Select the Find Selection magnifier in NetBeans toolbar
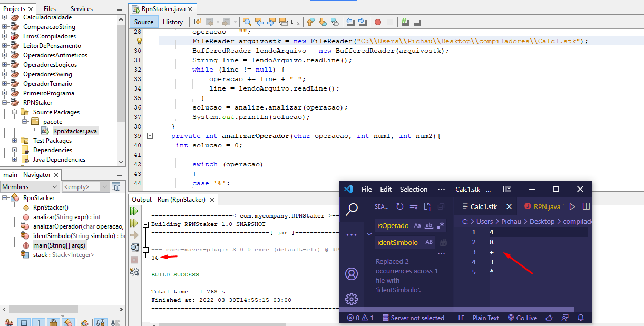The image size is (644, 326). pos(247,22)
